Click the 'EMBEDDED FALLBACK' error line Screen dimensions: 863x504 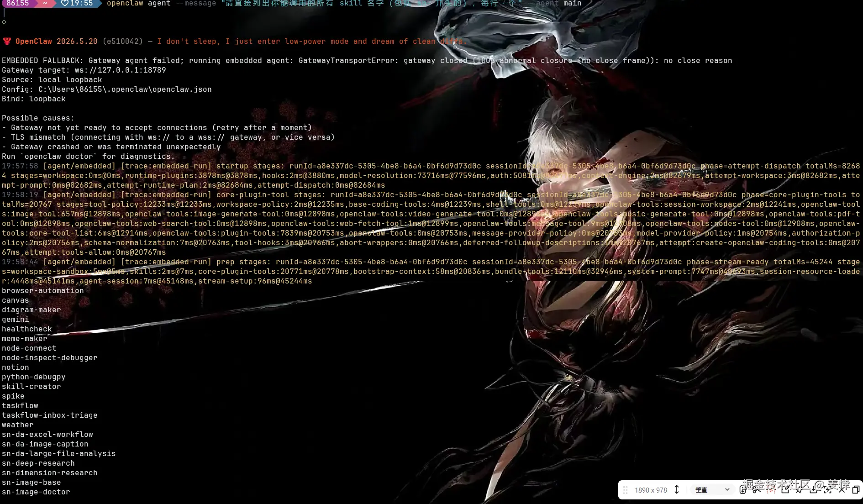point(367,61)
